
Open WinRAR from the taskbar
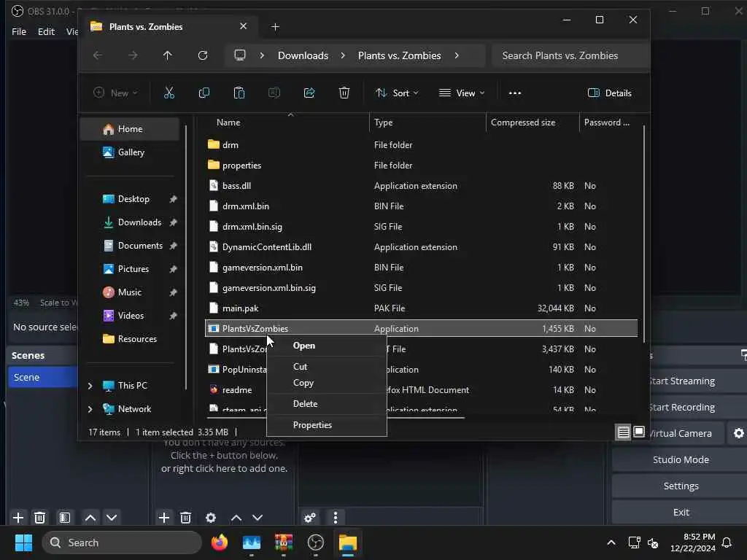(284, 542)
